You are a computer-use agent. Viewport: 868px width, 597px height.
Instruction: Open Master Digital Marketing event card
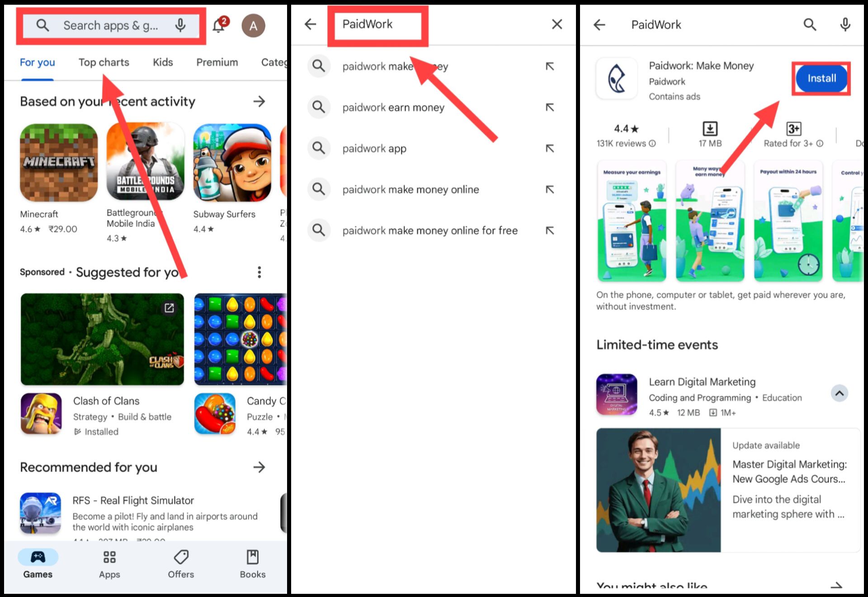[x=728, y=490]
